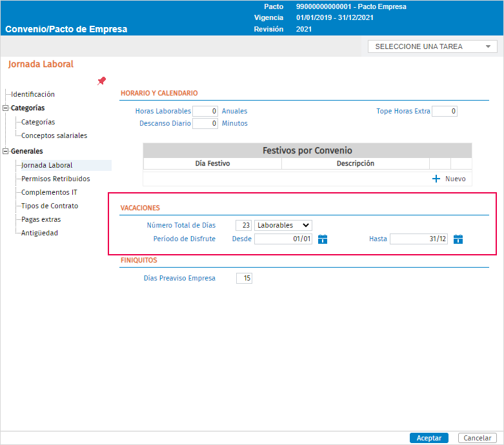504x445 pixels.
Task: Click the Día Festivo column header
Action: point(212,163)
